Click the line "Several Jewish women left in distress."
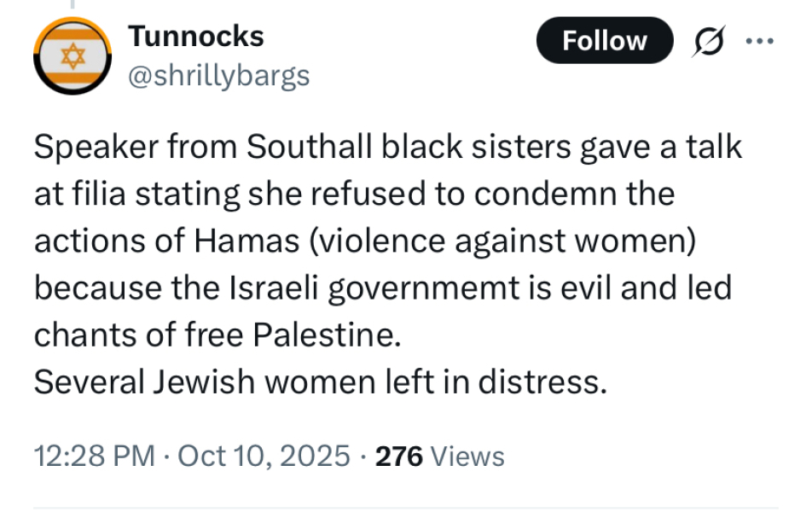The height and width of the screenshot is (512, 812). [x=320, y=381]
